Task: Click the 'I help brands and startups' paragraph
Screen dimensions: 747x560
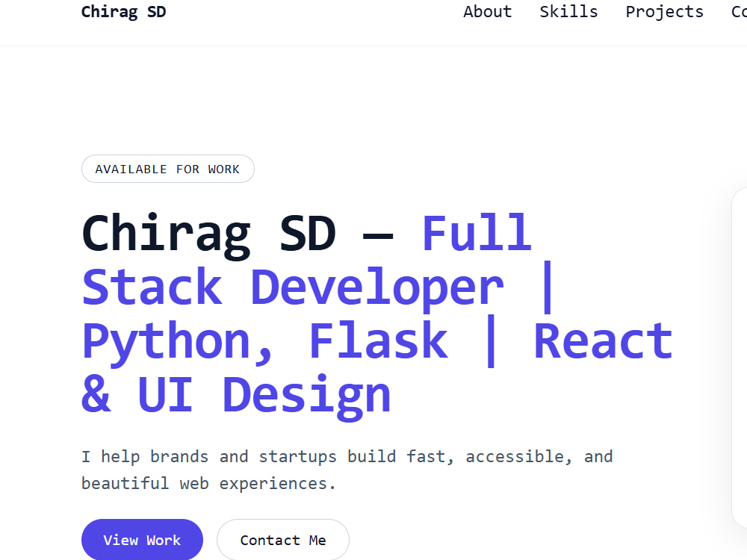Action: [x=347, y=470]
